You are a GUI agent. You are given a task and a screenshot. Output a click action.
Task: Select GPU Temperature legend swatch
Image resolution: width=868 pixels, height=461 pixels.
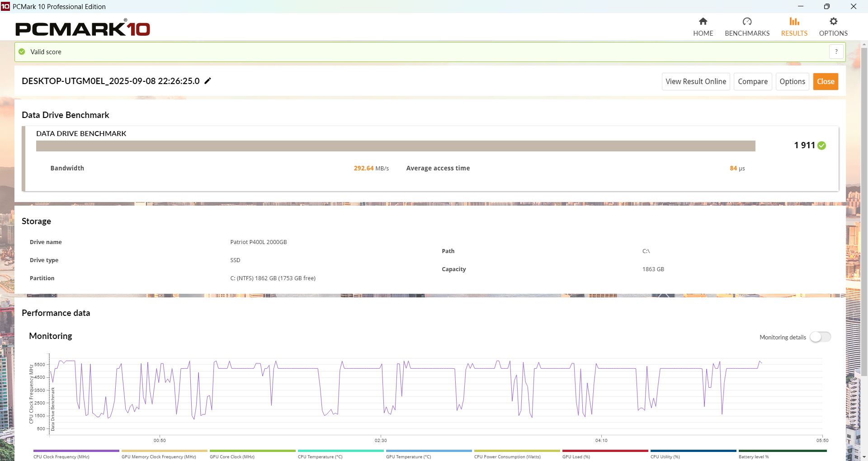click(429, 451)
